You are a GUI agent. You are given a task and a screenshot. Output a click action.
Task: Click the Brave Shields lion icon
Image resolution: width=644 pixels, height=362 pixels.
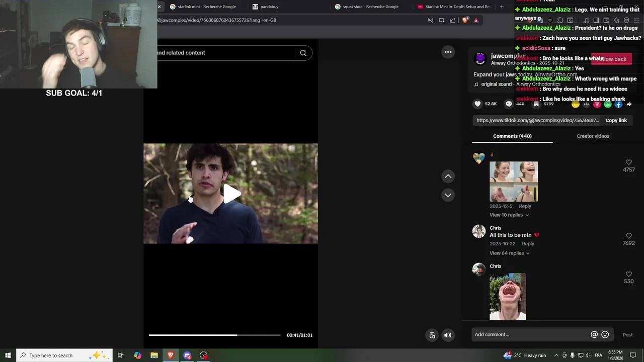(465, 20)
